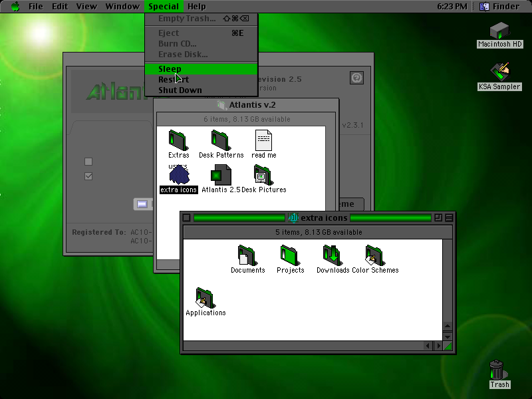The height and width of the screenshot is (399, 532).
Task: Open the Apple menu
Action: 15,7
